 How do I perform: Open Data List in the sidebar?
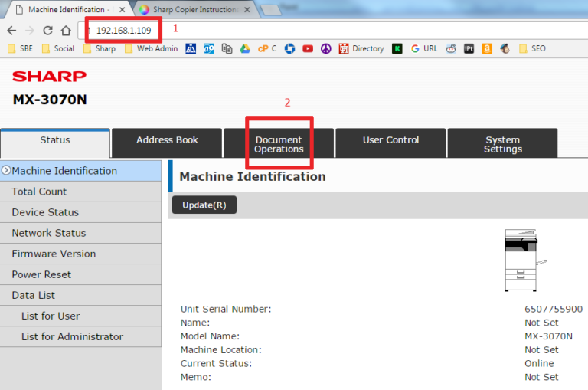[80, 296]
